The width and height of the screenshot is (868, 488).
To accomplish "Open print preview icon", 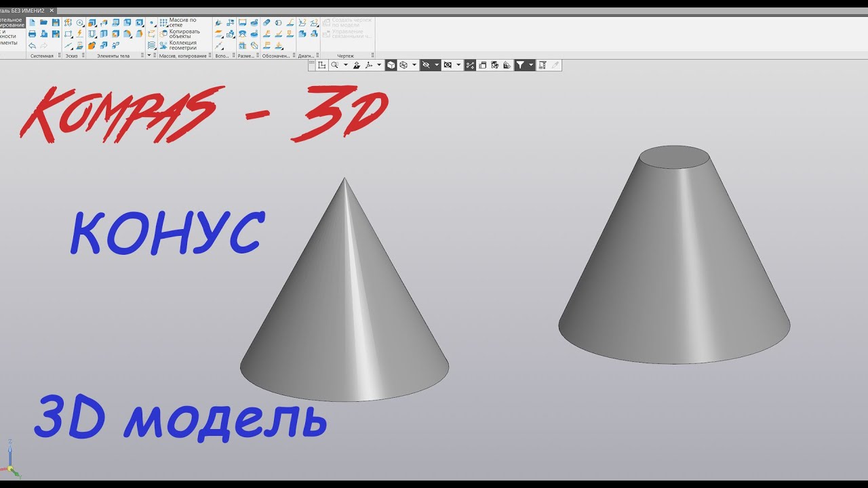I will (43, 34).
